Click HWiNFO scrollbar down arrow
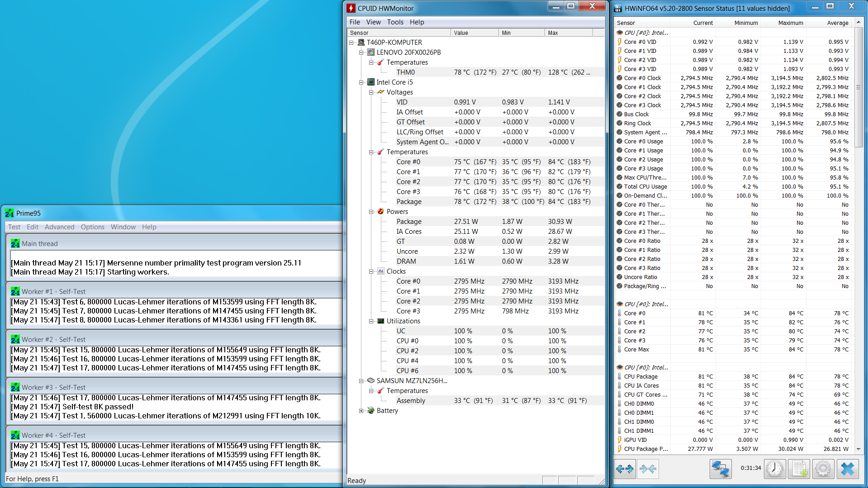The width and height of the screenshot is (868, 488). pyautogui.click(x=858, y=449)
